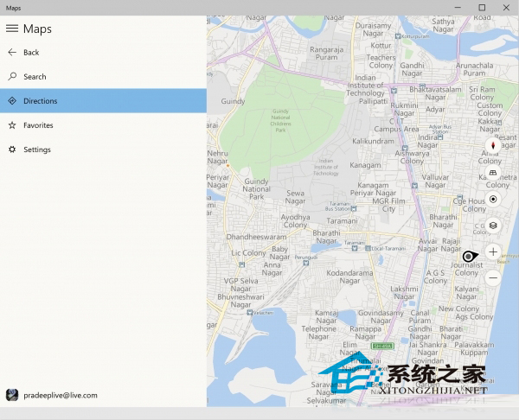Image resolution: width=519 pixels, height=420 pixels.
Task: Click the Directions diamond icon
Action: tap(12, 101)
